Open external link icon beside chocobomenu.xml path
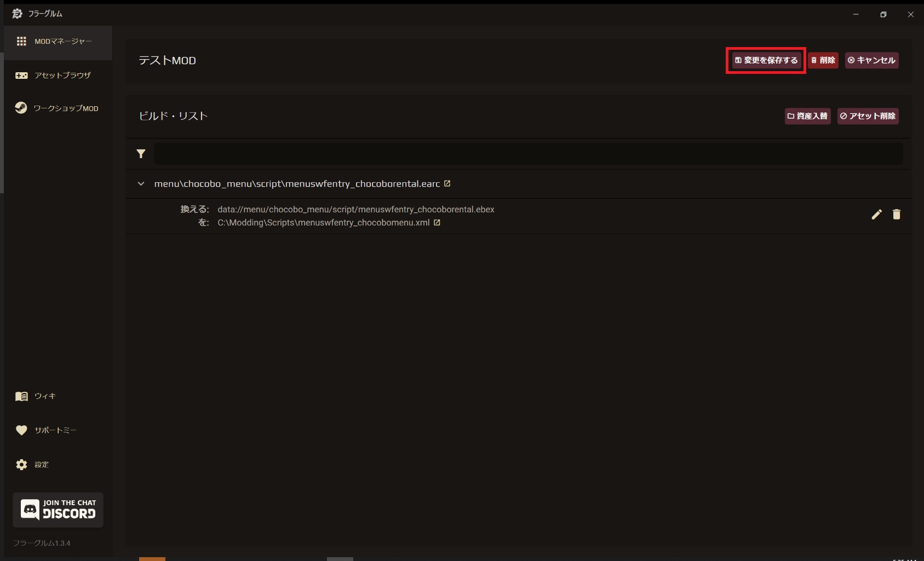 pyautogui.click(x=437, y=223)
